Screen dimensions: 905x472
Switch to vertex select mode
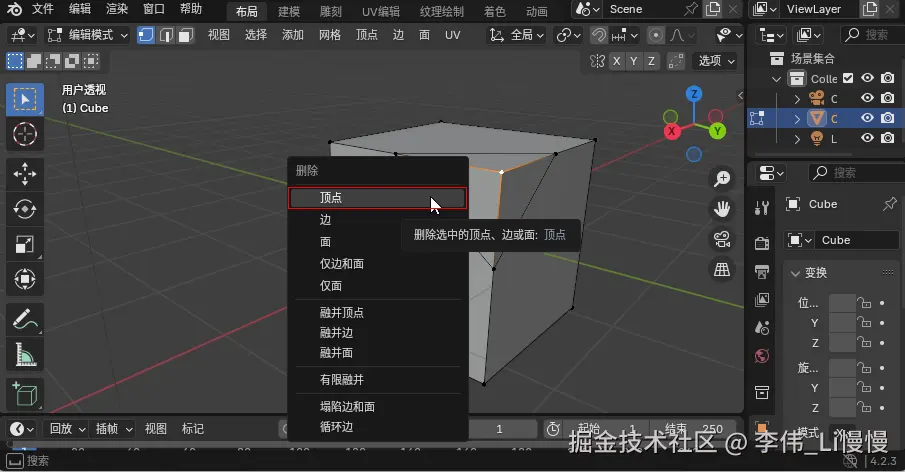(x=145, y=35)
